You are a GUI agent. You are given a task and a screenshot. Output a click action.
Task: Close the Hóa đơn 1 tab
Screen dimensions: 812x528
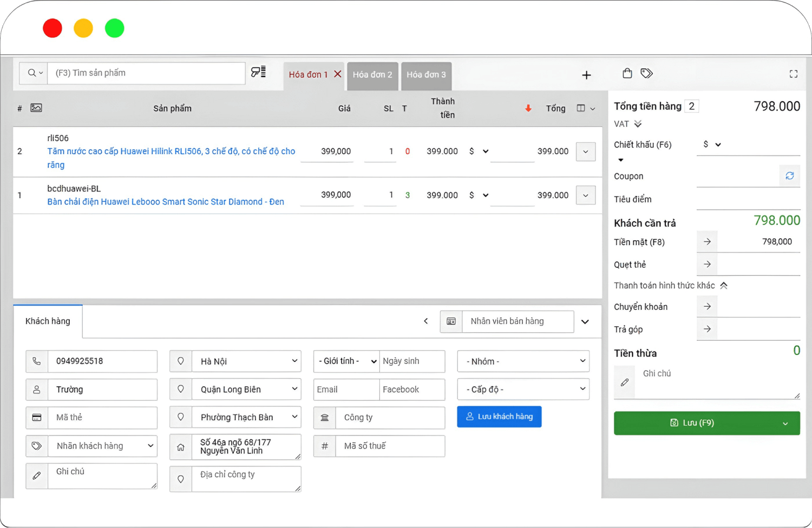(x=338, y=74)
